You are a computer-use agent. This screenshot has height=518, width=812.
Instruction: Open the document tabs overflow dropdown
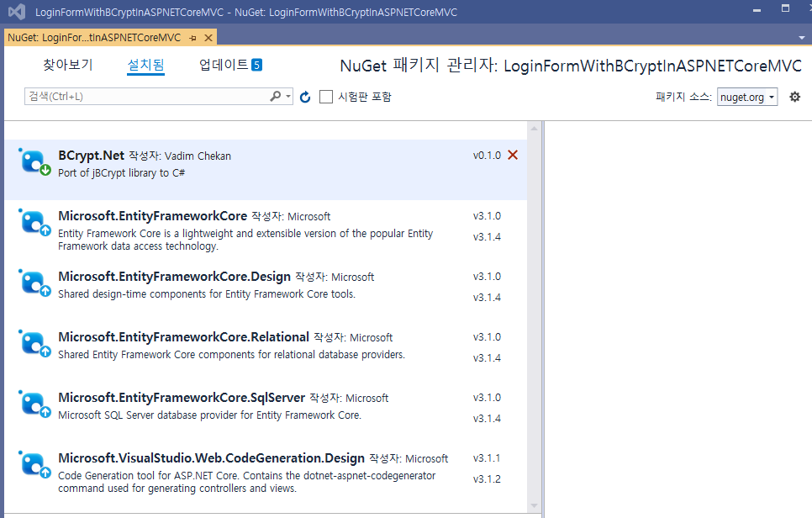(802, 38)
